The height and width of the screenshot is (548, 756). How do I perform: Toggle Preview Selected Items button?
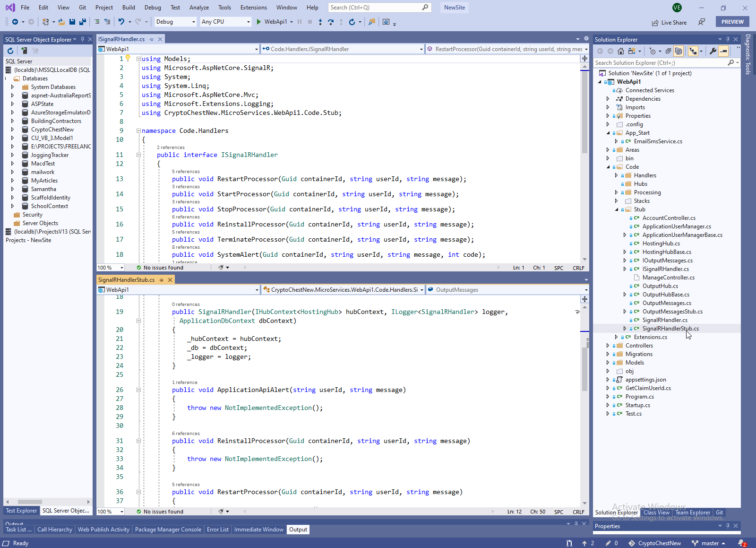[723, 51]
